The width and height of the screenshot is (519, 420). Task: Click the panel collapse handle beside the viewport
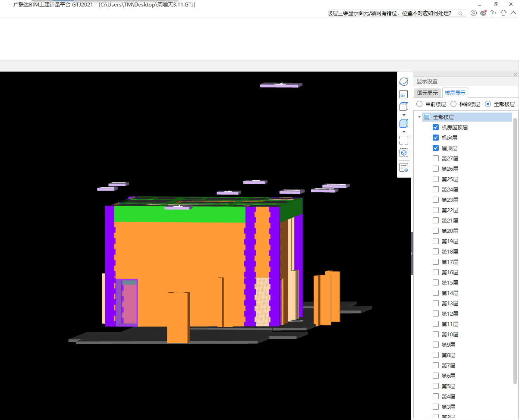412,254
